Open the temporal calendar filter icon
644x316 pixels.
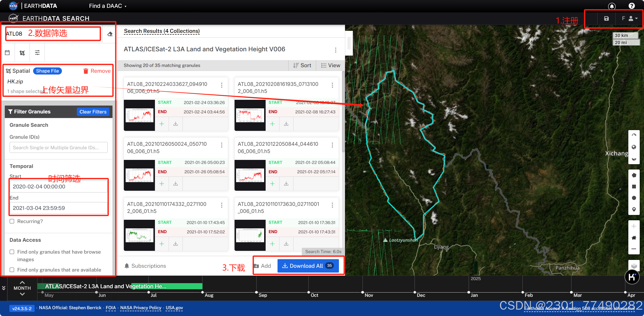click(7, 53)
